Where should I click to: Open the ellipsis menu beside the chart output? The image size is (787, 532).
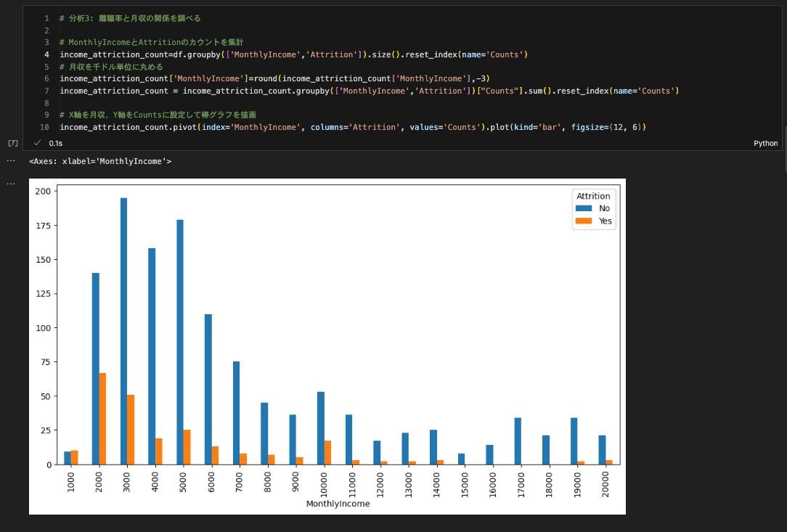pos(10,182)
